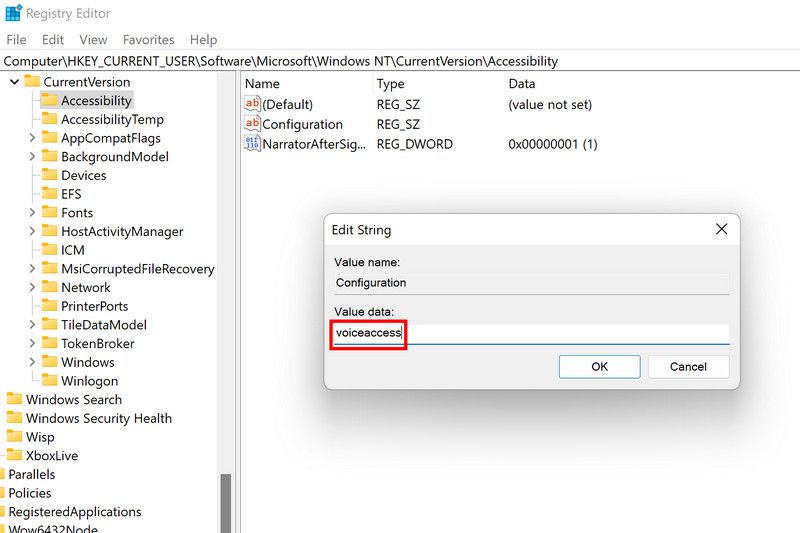
Task: Select the Fonts folder icon
Action: (x=49, y=212)
